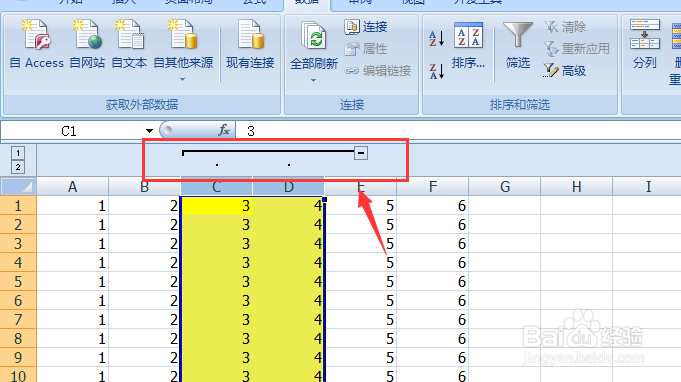The width and height of the screenshot is (681, 382).
Task: Click Text to Columns (分列)
Action: [645, 45]
